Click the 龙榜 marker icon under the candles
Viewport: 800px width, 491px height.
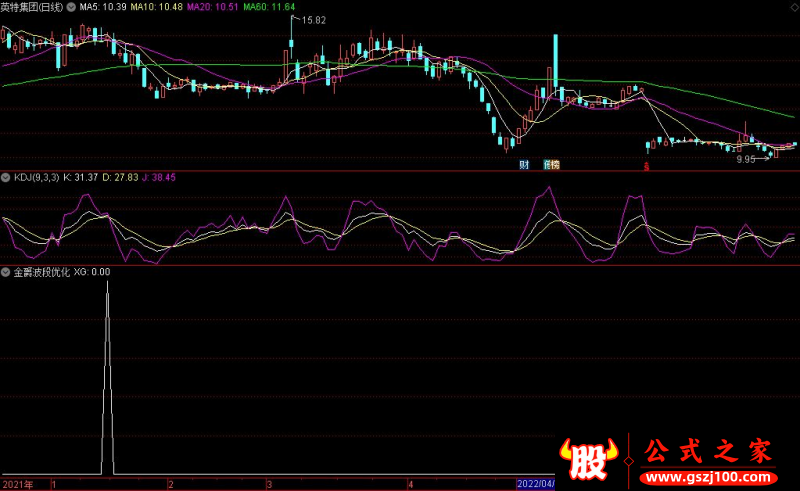(x=552, y=164)
